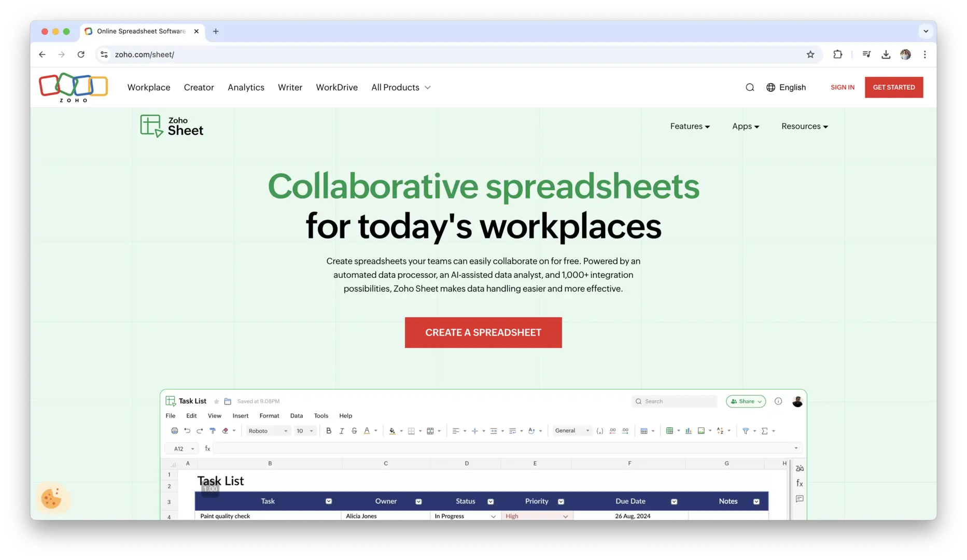The width and height of the screenshot is (967, 560).
Task: Expand the formula bar with its arrow
Action: coord(796,448)
